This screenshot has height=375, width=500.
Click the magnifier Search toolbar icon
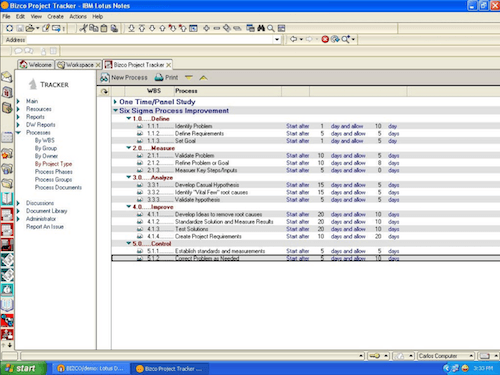click(x=271, y=28)
